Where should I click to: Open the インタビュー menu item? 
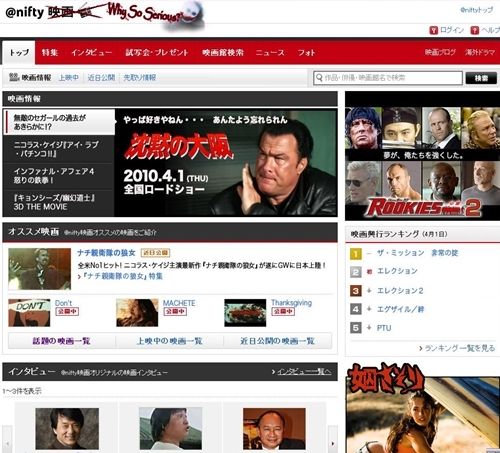[x=91, y=53]
